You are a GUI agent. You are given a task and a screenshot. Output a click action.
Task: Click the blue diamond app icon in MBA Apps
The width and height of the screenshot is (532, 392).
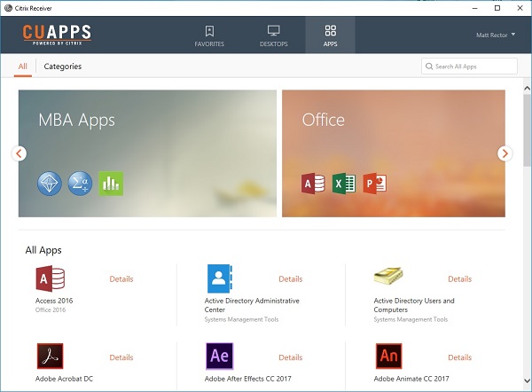[x=50, y=184]
